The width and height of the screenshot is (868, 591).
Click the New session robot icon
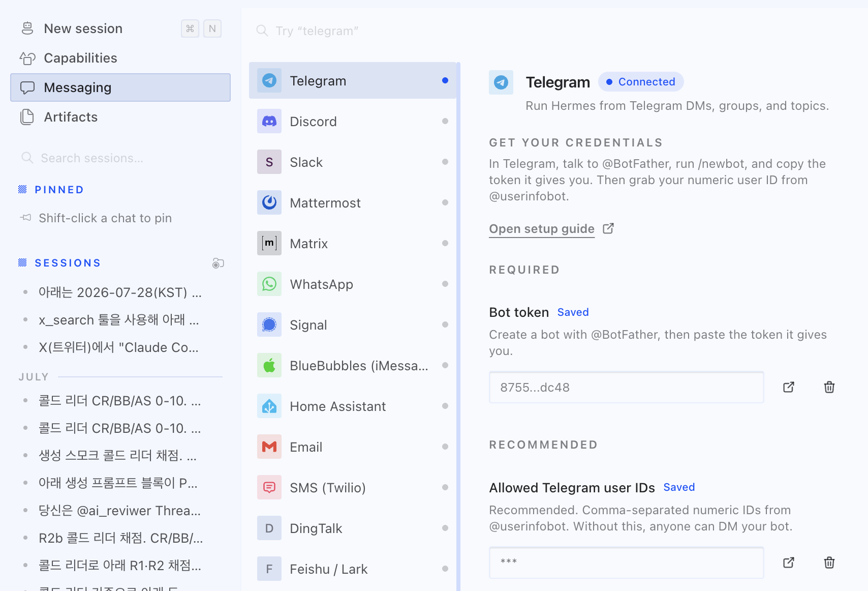coord(27,28)
